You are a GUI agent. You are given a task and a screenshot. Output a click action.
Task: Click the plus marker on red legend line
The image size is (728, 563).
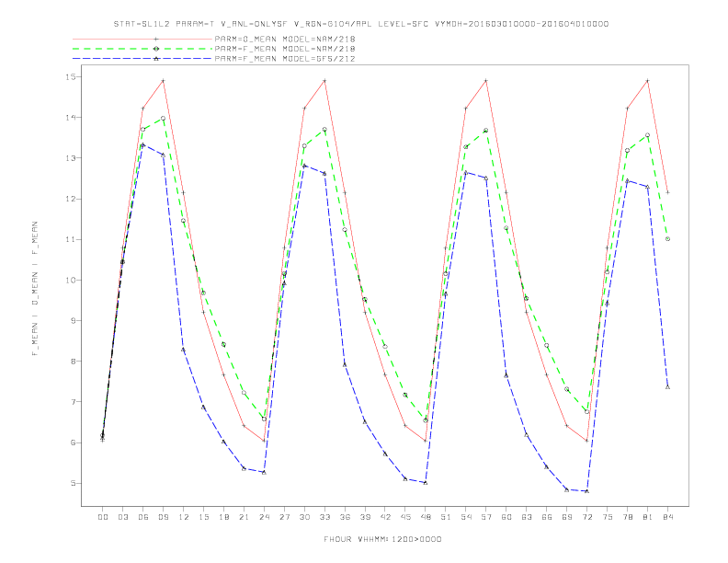point(156,39)
